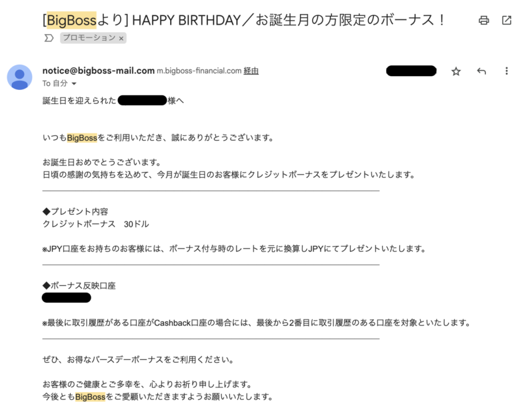Print this email with the printer icon
The image size is (520, 420).
click(x=483, y=21)
